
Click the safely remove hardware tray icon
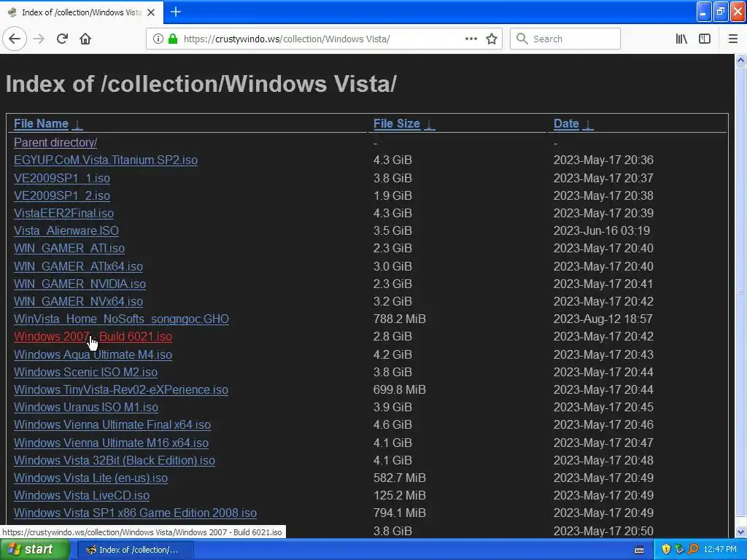pos(679,550)
